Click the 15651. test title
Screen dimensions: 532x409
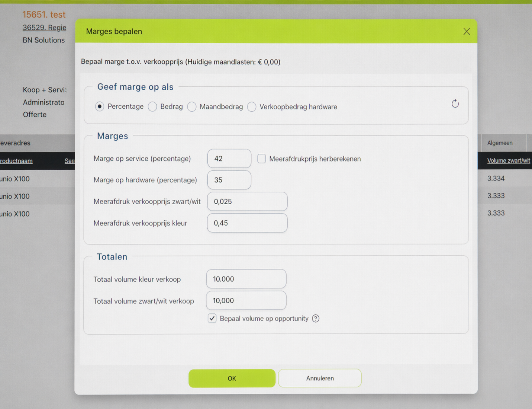click(x=44, y=15)
